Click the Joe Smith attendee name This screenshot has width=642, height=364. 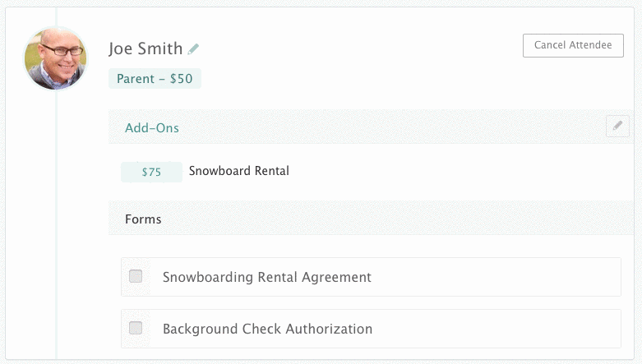coord(145,48)
